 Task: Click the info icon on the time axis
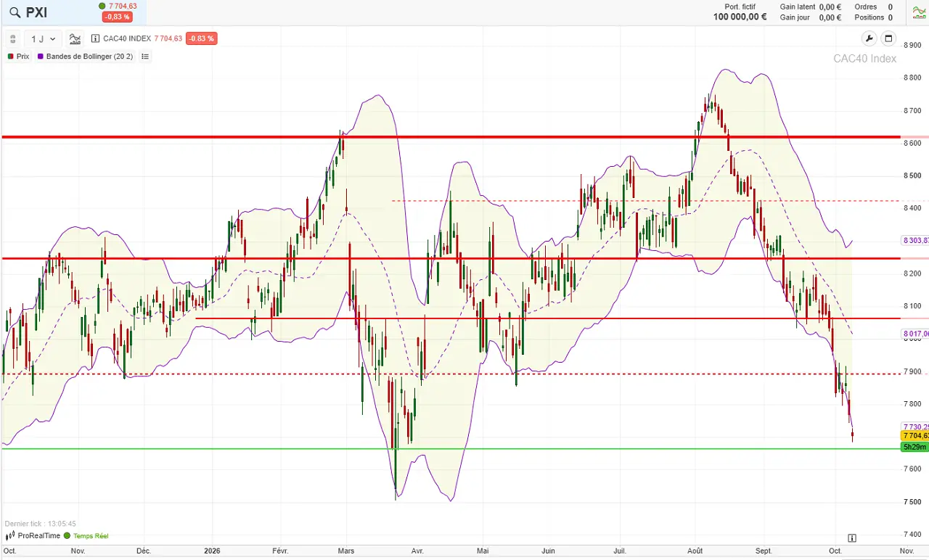[851, 538]
